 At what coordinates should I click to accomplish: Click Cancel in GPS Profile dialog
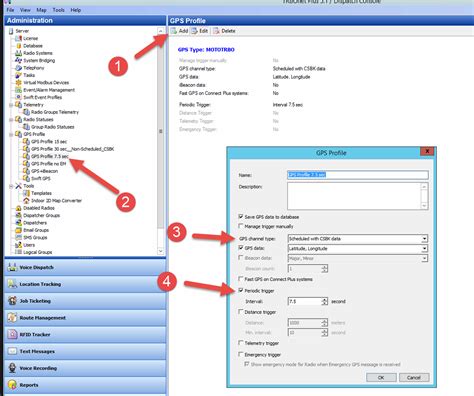tap(414, 377)
